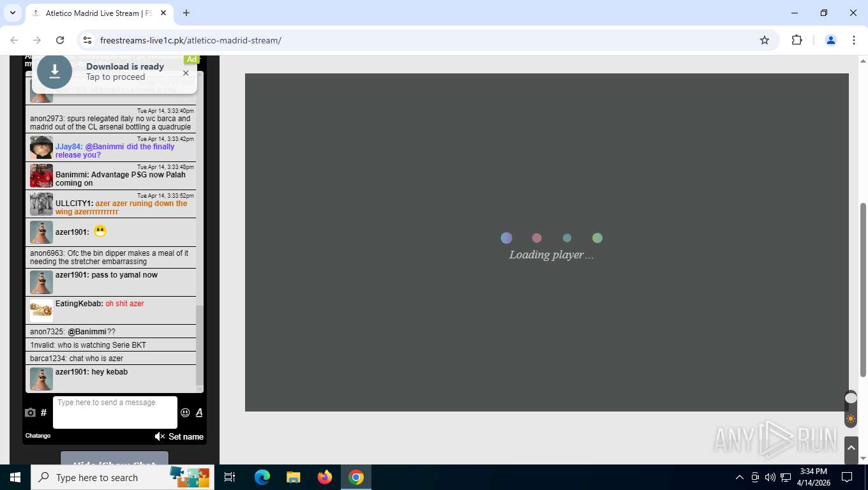Click the browser Back arrow

point(14,40)
